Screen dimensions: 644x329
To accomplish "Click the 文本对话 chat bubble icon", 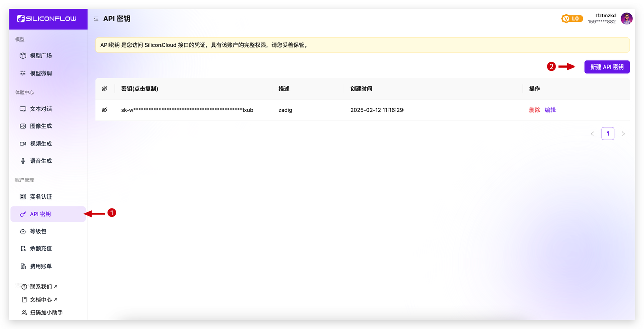I will point(23,109).
